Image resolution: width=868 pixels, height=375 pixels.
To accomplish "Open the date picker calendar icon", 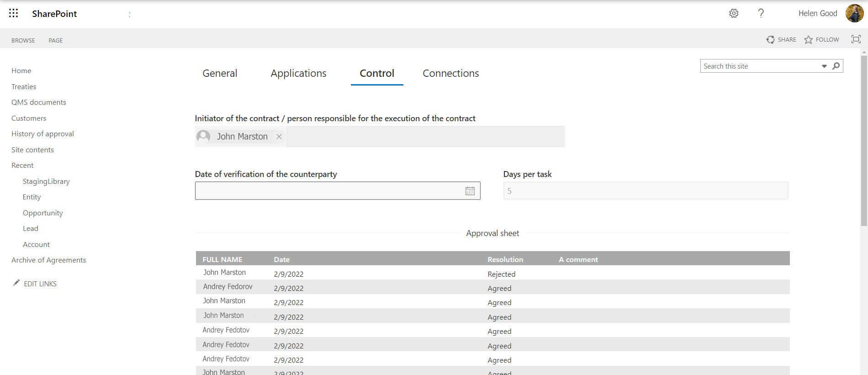I will click(x=470, y=191).
